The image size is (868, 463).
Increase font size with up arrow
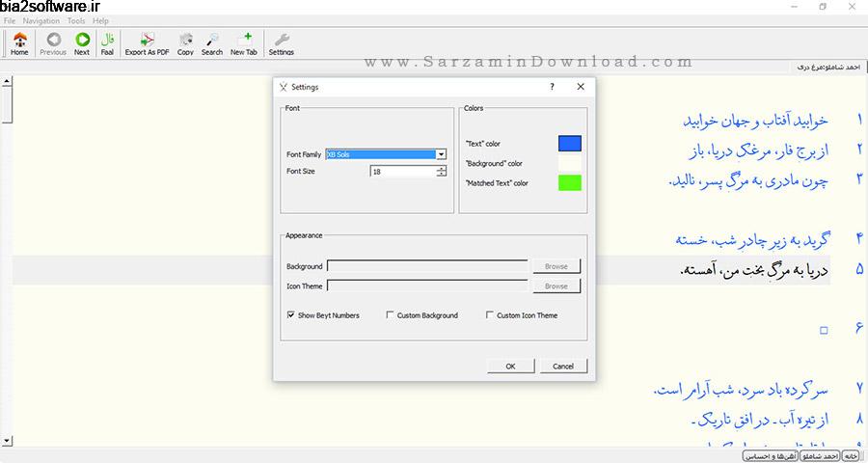tap(441, 168)
